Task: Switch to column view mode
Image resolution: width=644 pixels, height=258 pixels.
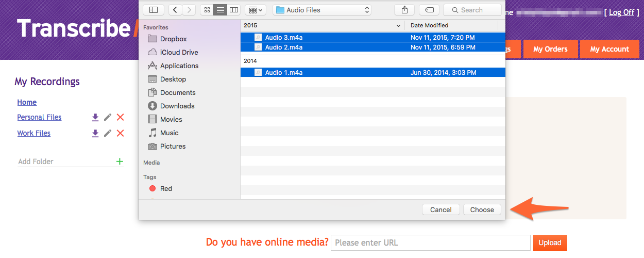Action: coord(234,10)
